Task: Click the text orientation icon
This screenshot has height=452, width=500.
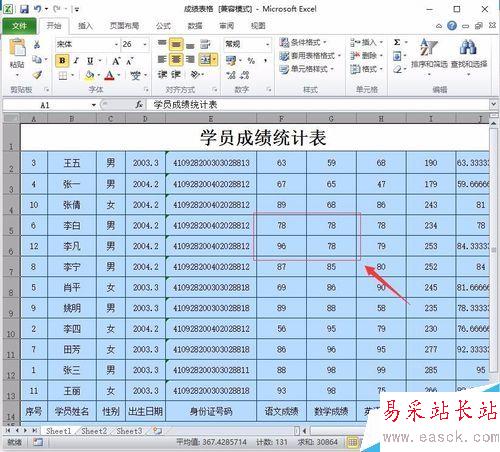Action: click(195, 74)
